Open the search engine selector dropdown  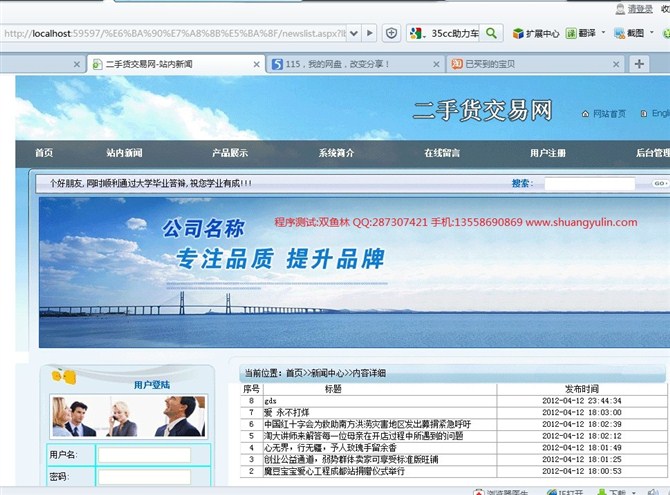point(417,33)
